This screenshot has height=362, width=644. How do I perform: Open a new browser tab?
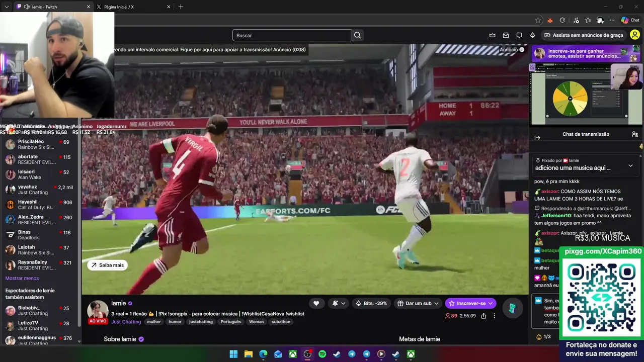[181, 7]
